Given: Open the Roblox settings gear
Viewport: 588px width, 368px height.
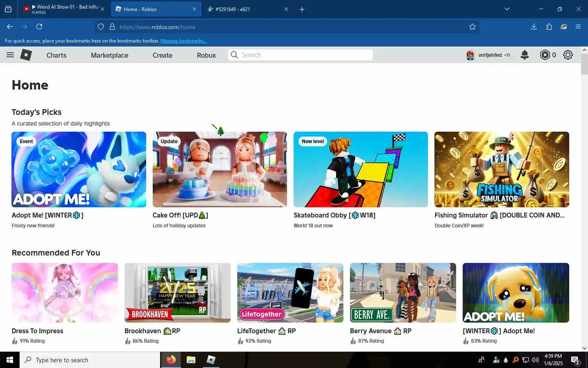Looking at the screenshot, I should coord(568,55).
